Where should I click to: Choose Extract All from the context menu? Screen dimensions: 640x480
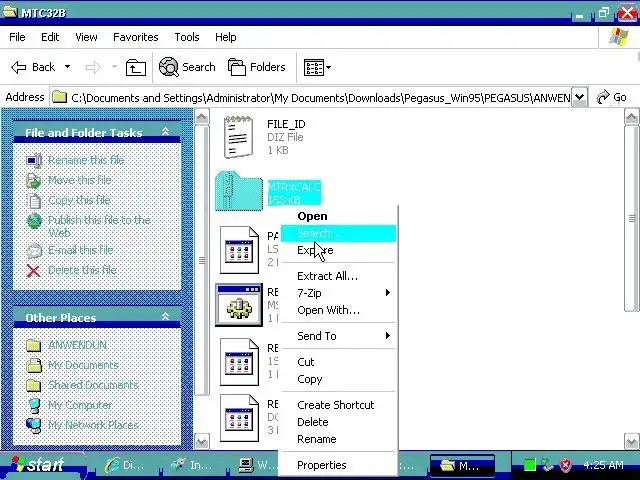(x=338, y=276)
